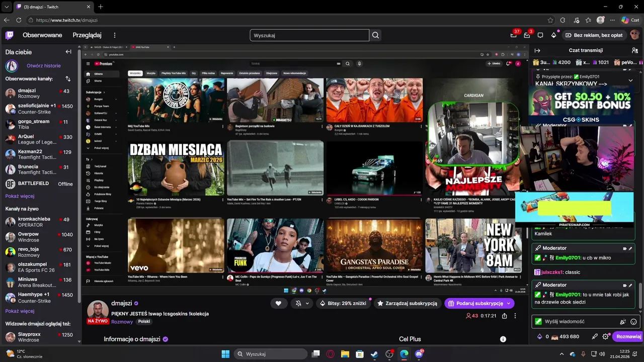Go back in the browser
The image size is (644, 362).
point(7,20)
